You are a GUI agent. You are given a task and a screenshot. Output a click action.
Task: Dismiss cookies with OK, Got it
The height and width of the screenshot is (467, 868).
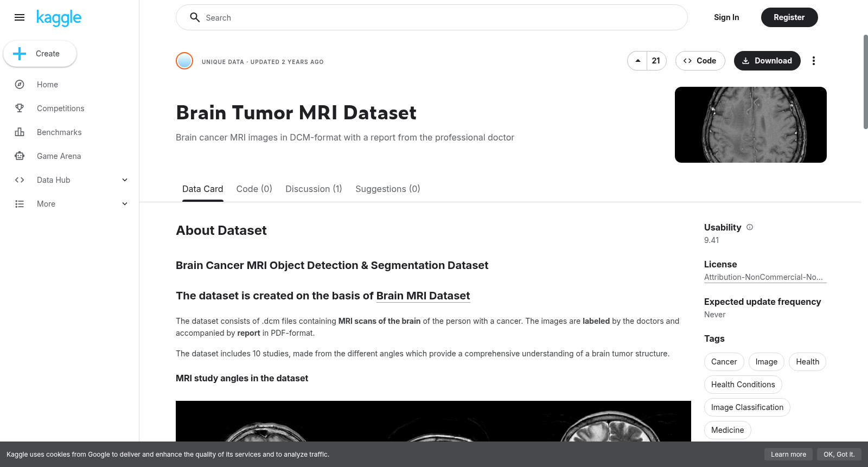tap(839, 455)
